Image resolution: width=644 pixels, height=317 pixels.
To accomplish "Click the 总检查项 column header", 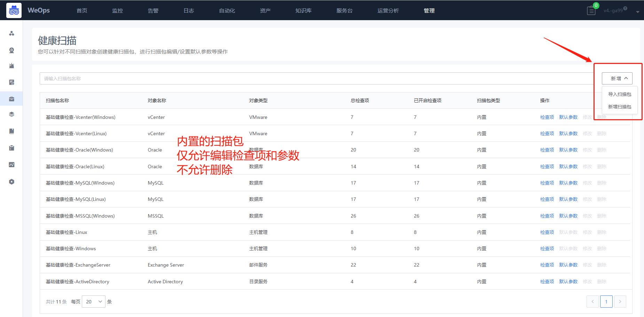I will point(360,100).
